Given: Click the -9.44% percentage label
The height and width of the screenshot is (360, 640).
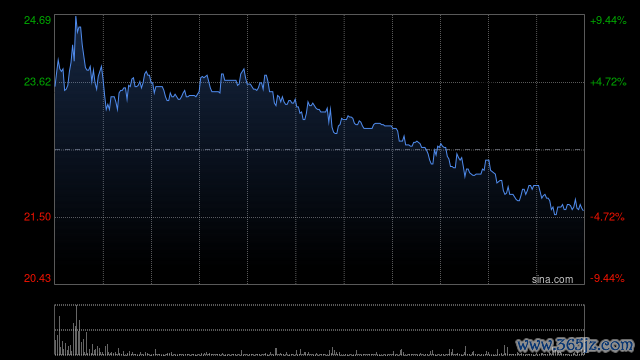Looking at the screenshot, I should (x=607, y=278).
